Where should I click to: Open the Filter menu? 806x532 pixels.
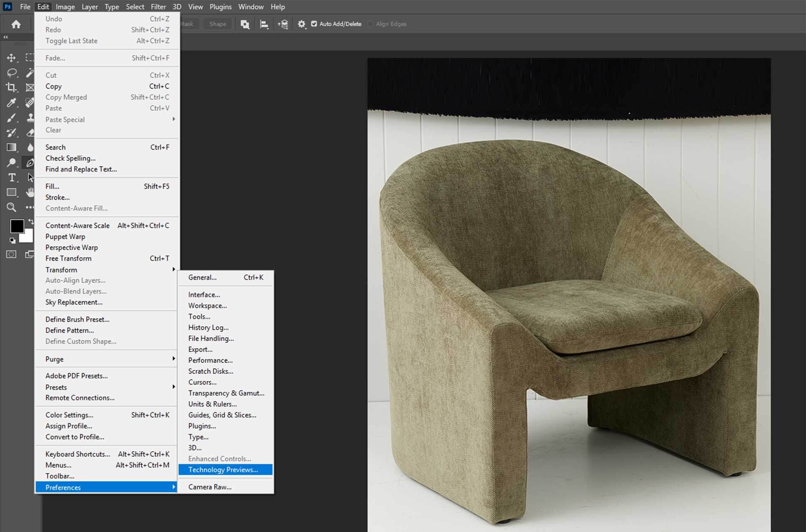coord(158,7)
